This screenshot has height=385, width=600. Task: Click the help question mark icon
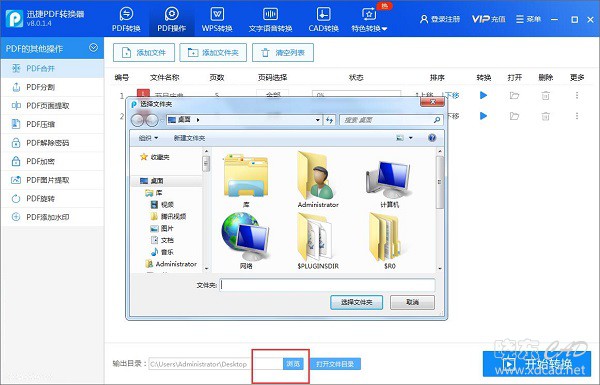[x=432, y=138]
